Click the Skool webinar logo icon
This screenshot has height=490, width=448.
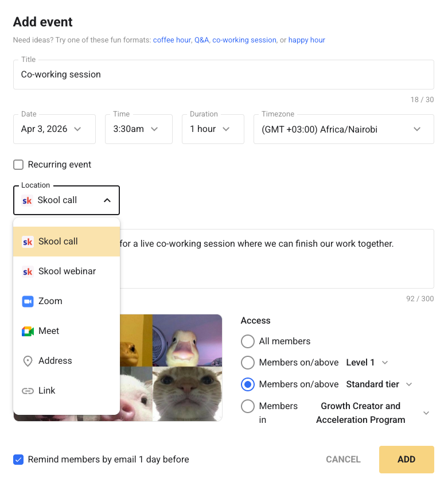click(x=28, y=271)
